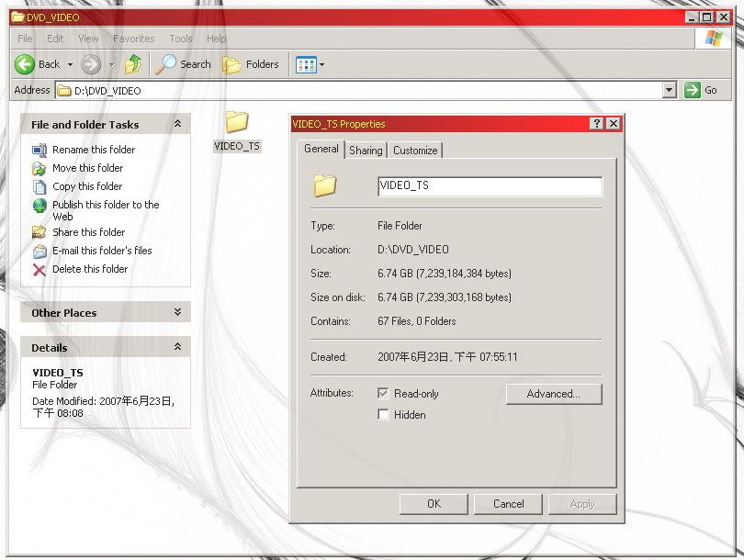Screen dimensions: 744x560
Task: Collapse File and Folder Tasks panel
Action: 177,124
